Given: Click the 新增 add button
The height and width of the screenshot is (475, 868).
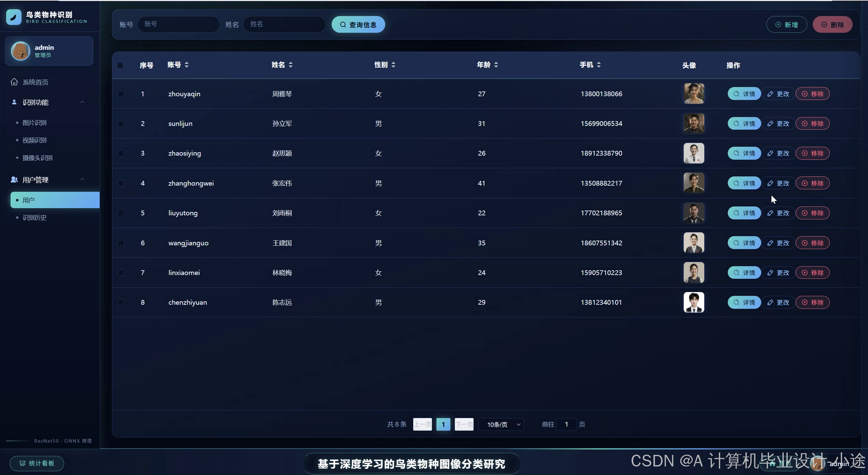Looking at the screenshot, I should pyautogui.click(x=786, y=25).
